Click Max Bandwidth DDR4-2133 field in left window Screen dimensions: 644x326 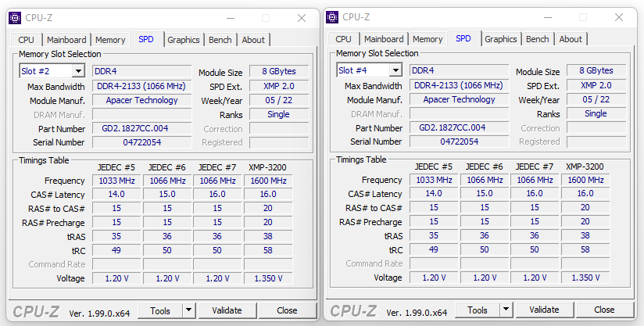click(x=141, y=86)
